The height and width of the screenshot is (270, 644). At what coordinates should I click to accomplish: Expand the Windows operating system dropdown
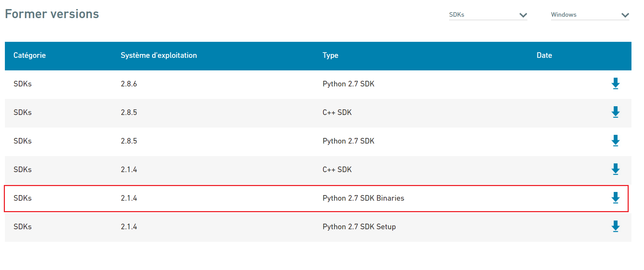(x=590, y=15)
